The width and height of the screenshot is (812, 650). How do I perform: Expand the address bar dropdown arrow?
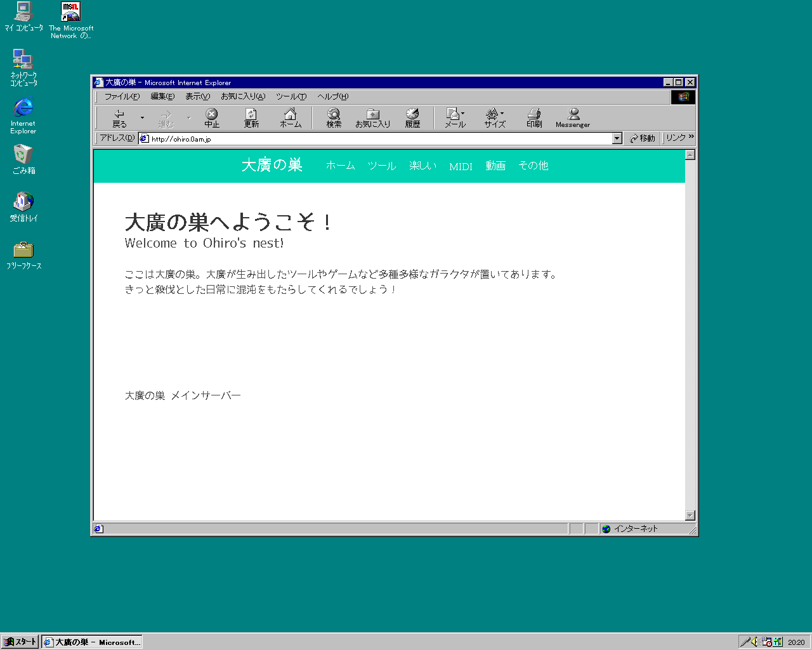pyautogui.click(x=617, y=139)
